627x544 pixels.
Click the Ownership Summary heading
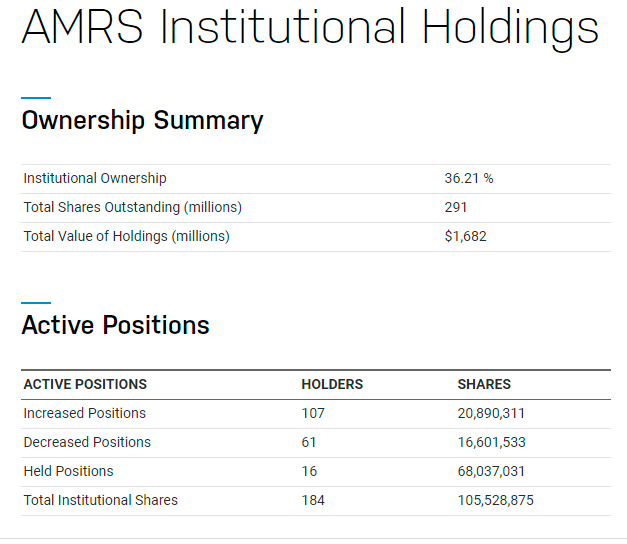click(x=142, y=121)
